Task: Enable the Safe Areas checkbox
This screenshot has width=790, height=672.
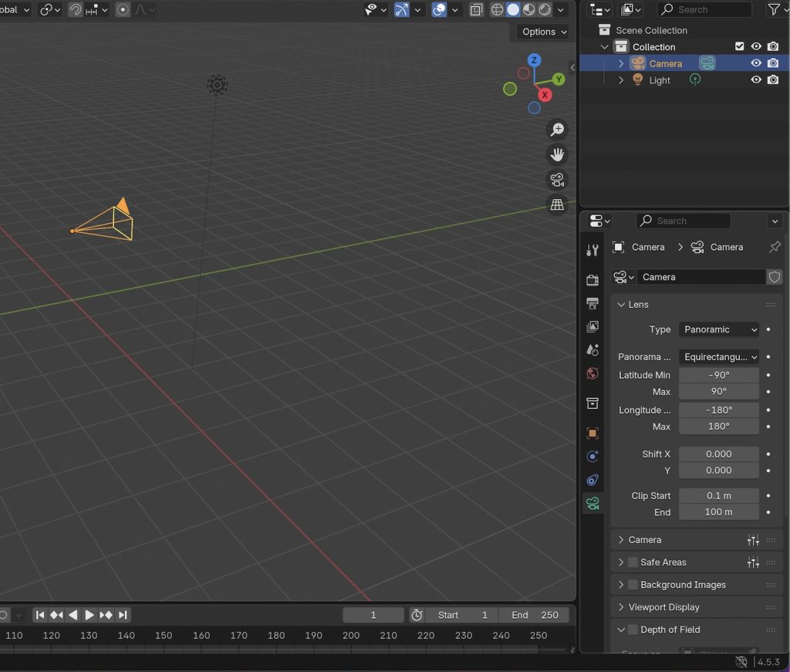Action: tap(633, 562)
